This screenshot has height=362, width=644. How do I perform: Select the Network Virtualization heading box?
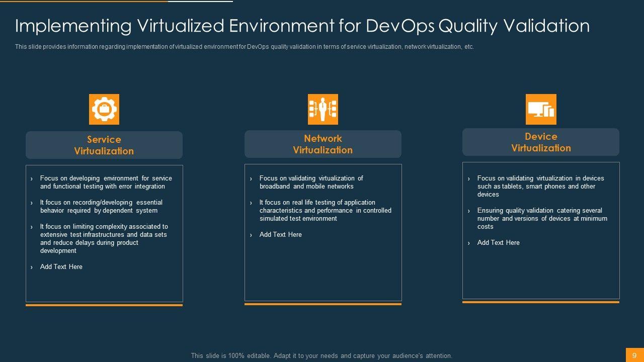tap(323, 144)
